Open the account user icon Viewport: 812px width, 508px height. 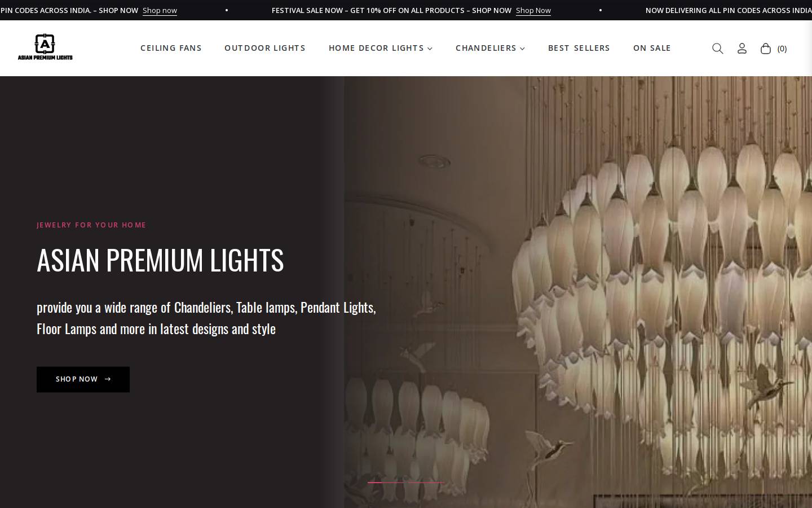pos(742,49)
